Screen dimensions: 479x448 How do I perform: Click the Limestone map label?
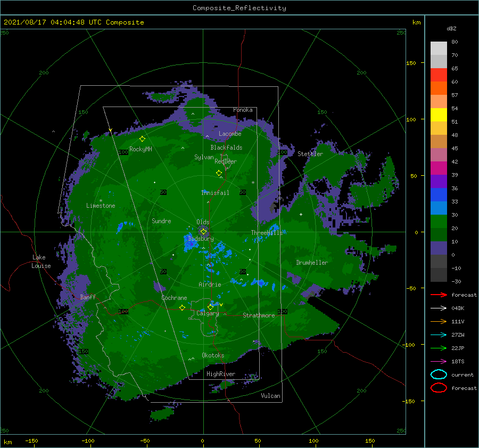101,206
